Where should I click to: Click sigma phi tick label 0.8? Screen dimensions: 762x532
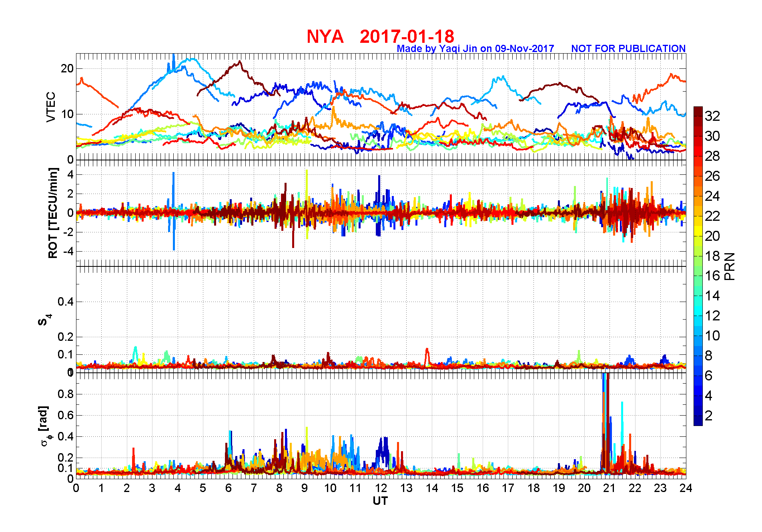click(66, 394)
